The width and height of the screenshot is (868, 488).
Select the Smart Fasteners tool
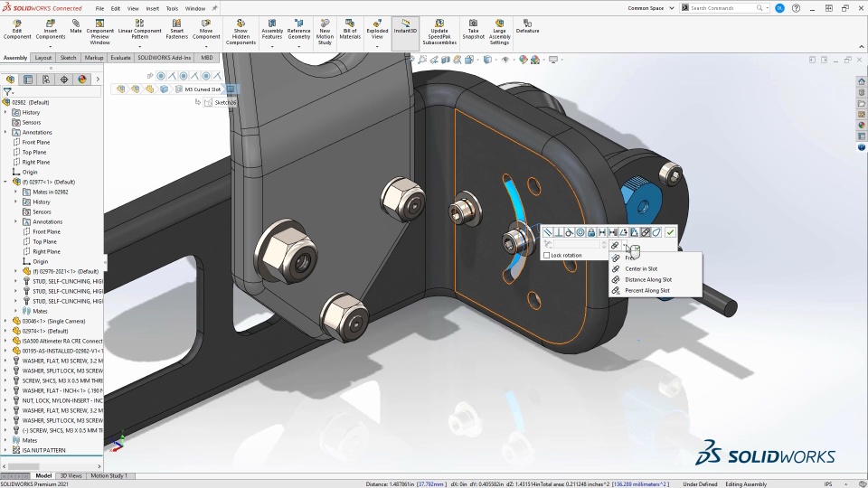[x=177, y=26]
